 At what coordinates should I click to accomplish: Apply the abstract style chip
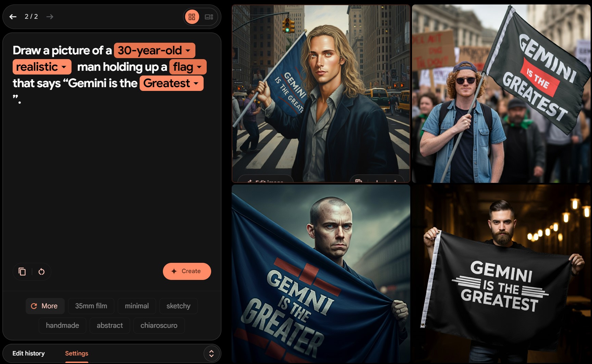click(x=110, y=326)
